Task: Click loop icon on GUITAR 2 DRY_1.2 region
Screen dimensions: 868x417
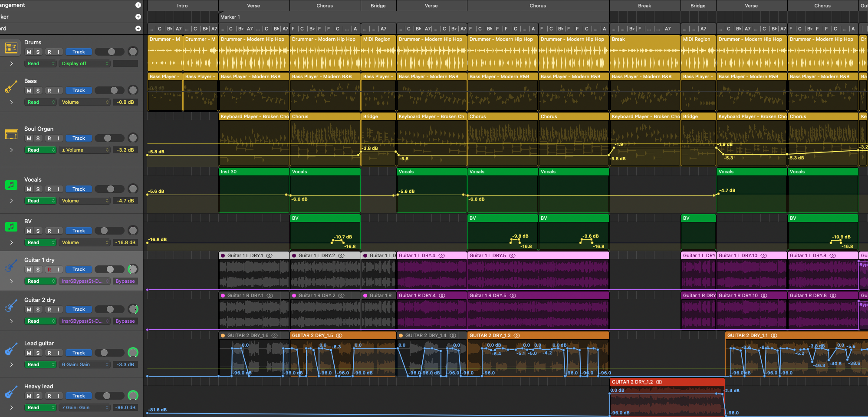Action: point(659,382)
